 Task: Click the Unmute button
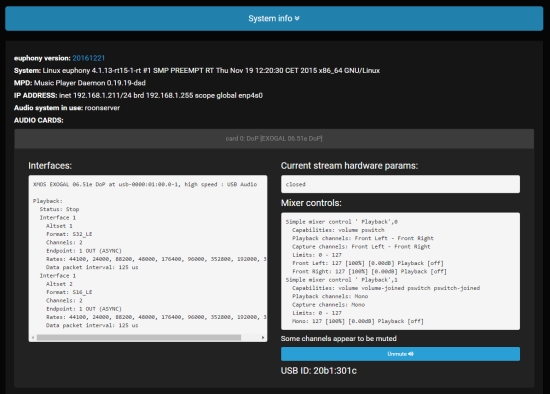point(400,354)
